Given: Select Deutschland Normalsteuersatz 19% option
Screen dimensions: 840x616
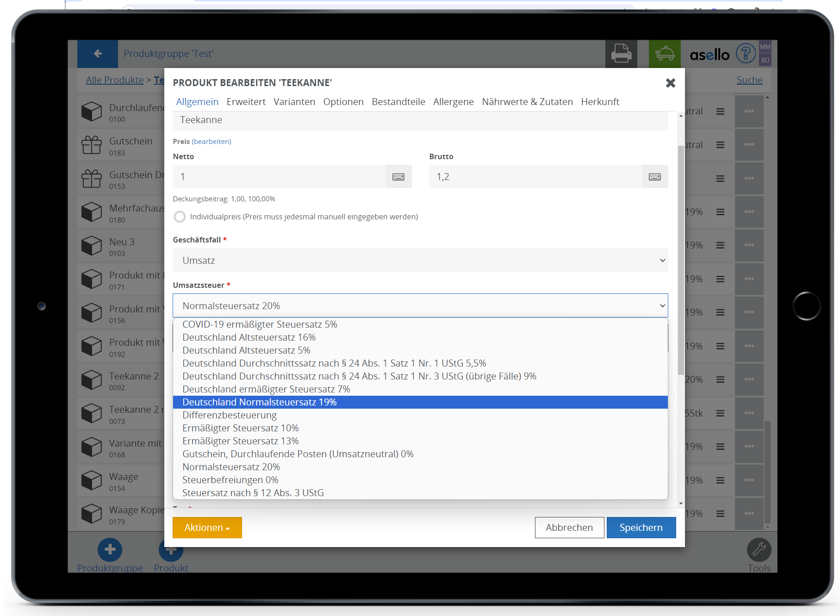Looking at the screenshot, I should pyautogui.click(x=420, y=402).
